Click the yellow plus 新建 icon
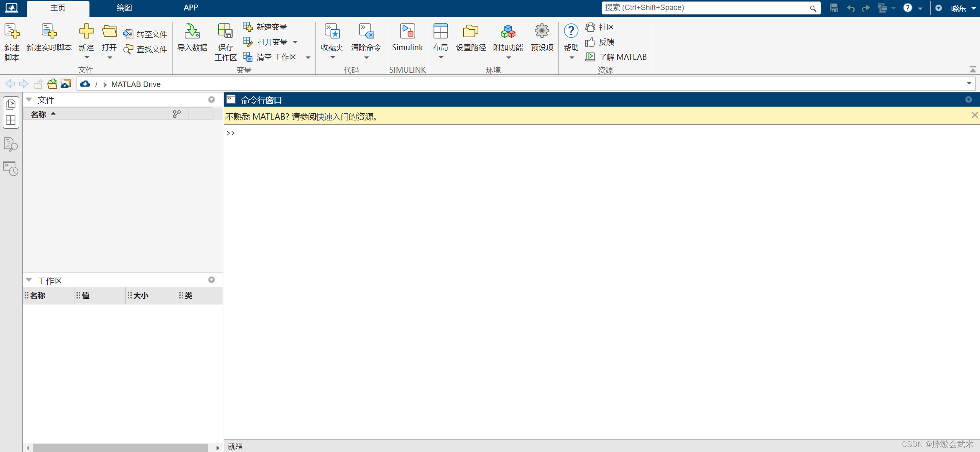This screenshot has height=452, width=980. [x=87, y=31]
